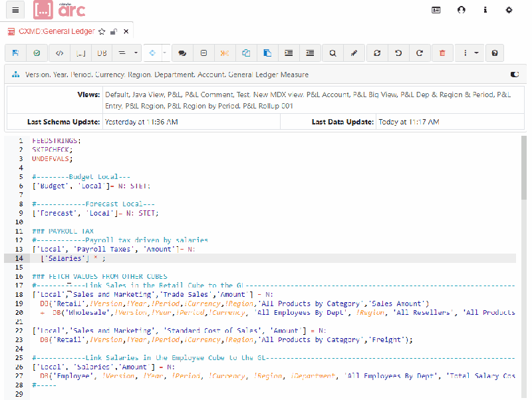Screen dimensions: 532x400
Task: Open the 'Java View' link
Action: point(148,95)
